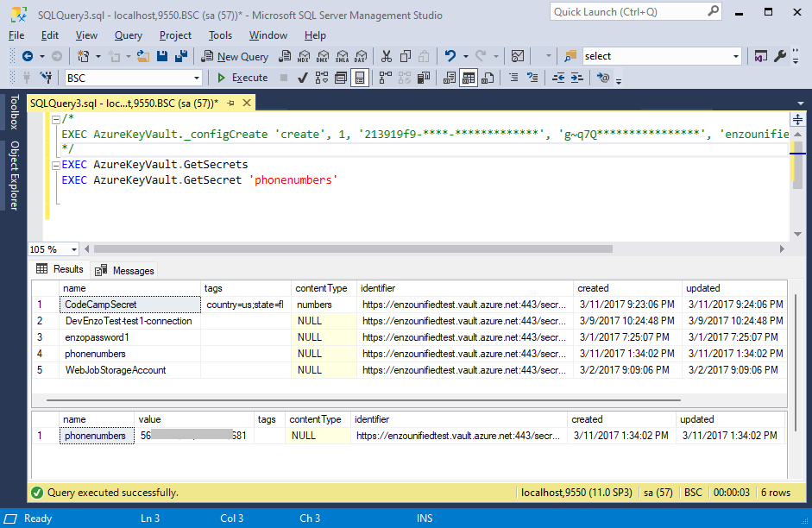The width and height of the screenshot is (812, 528).
Task: Switch output to Results to File
Action: coord(488,79)
